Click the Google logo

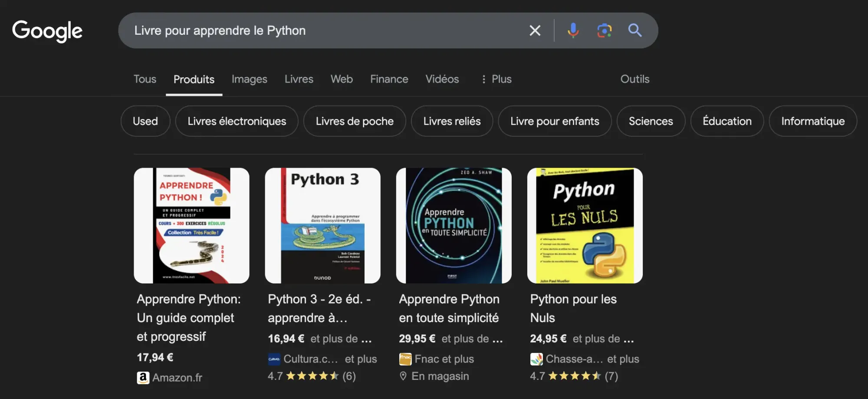point(47,30)
